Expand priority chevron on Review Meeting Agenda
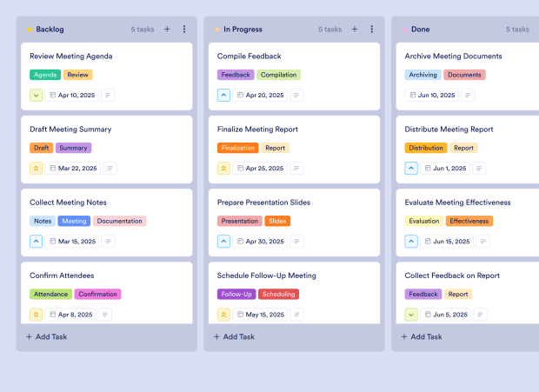The width and height of the screenshot is (539, 392). [37, 96]
